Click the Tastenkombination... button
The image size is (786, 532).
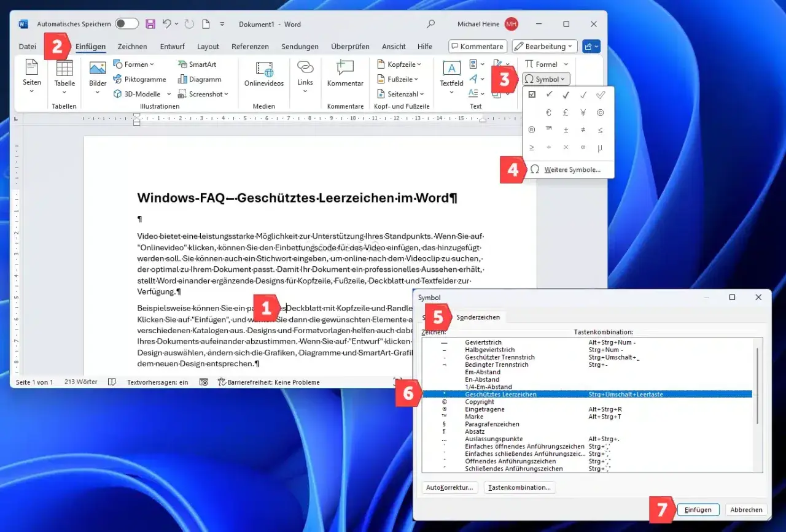(519, 487)
